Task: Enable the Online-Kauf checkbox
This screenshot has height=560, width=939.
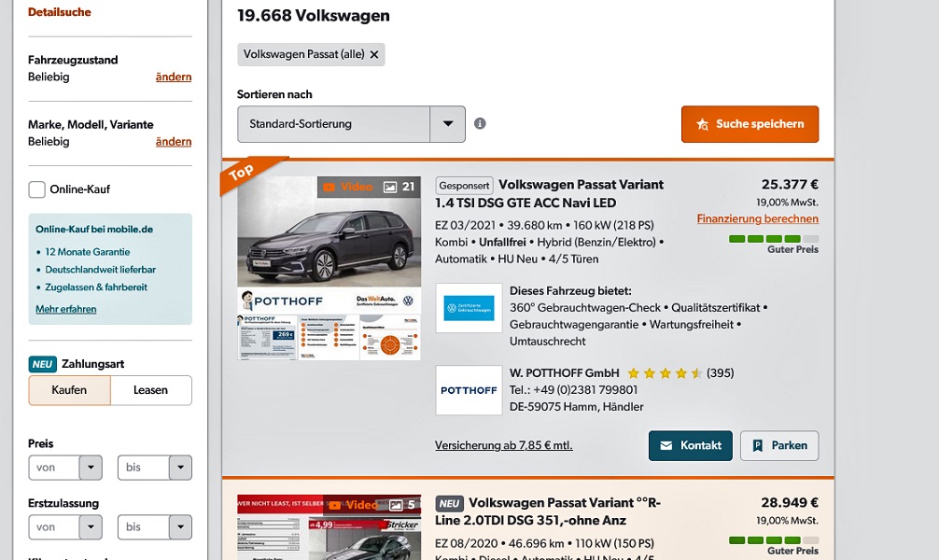Action: [x=36, y=189]
